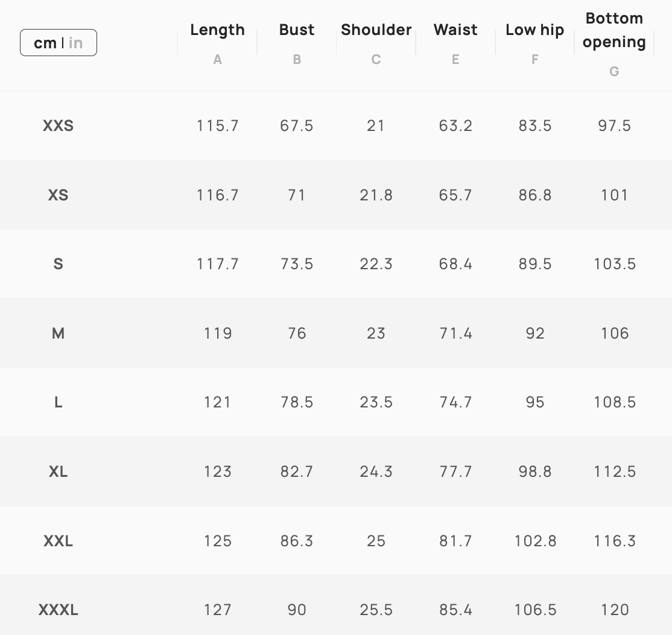The height and width of the screenshot is (635, 672).
Task: Select the M waist value 71.4
Action: pyautogui.click(x=455, y=333)
